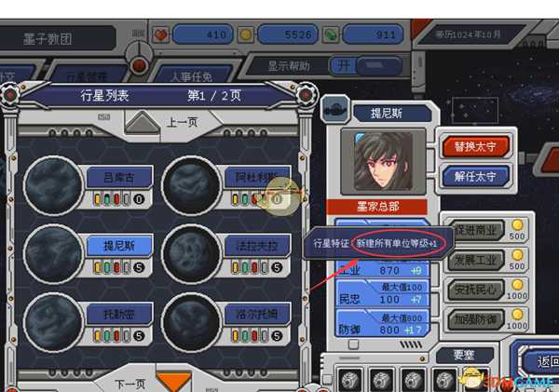Select the 提尼斯 planet globe

[x=53, y=254]
